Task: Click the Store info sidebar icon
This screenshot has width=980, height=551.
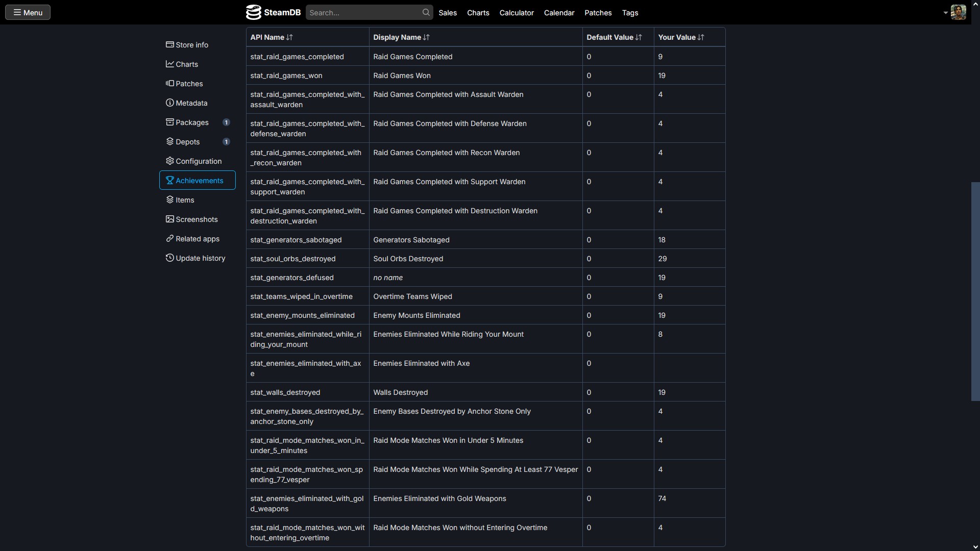Action: click(169, 45)
